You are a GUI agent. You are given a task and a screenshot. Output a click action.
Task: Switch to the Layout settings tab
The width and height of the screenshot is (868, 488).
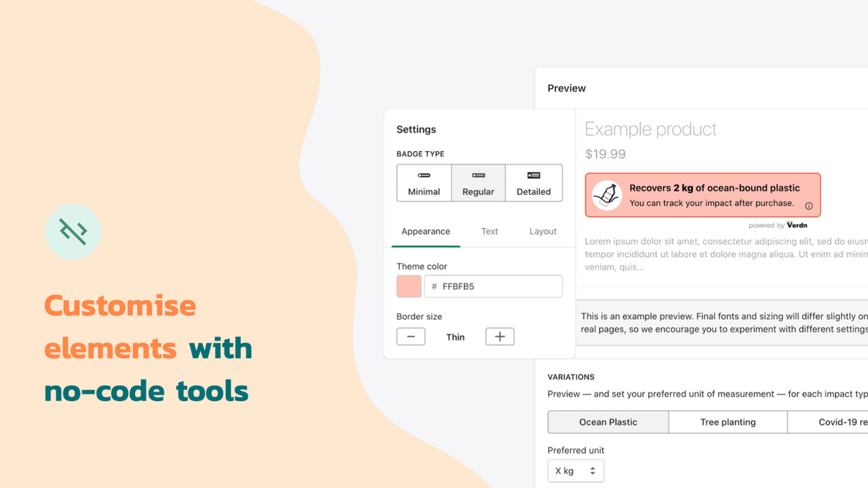pyautogui.click(x=542, y=231)
